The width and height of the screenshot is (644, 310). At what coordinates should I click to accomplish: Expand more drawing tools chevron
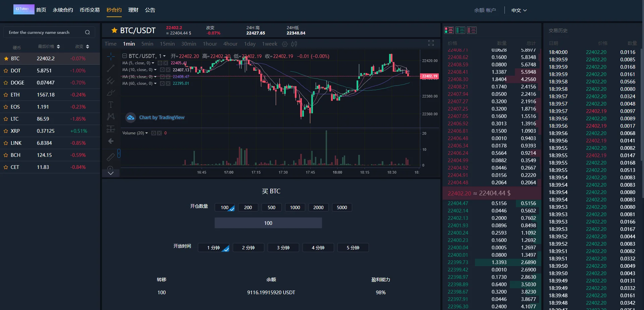(x=110, y=173)
